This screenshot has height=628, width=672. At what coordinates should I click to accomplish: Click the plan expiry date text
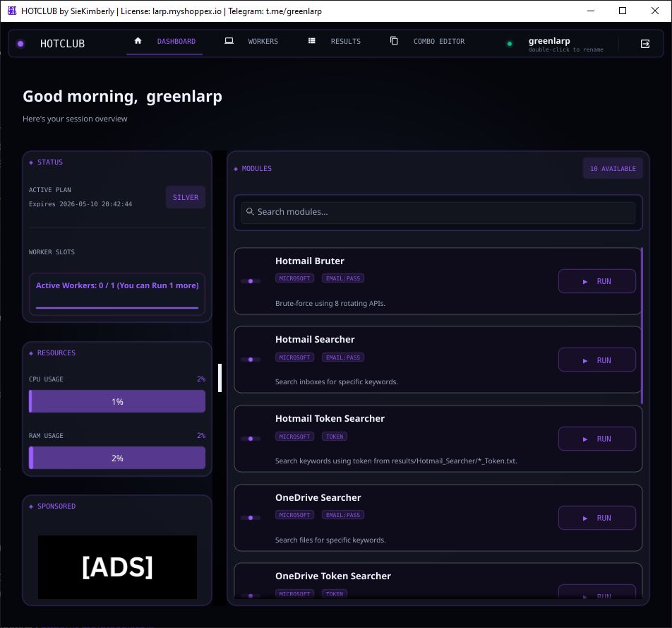[x=80, y=204]
